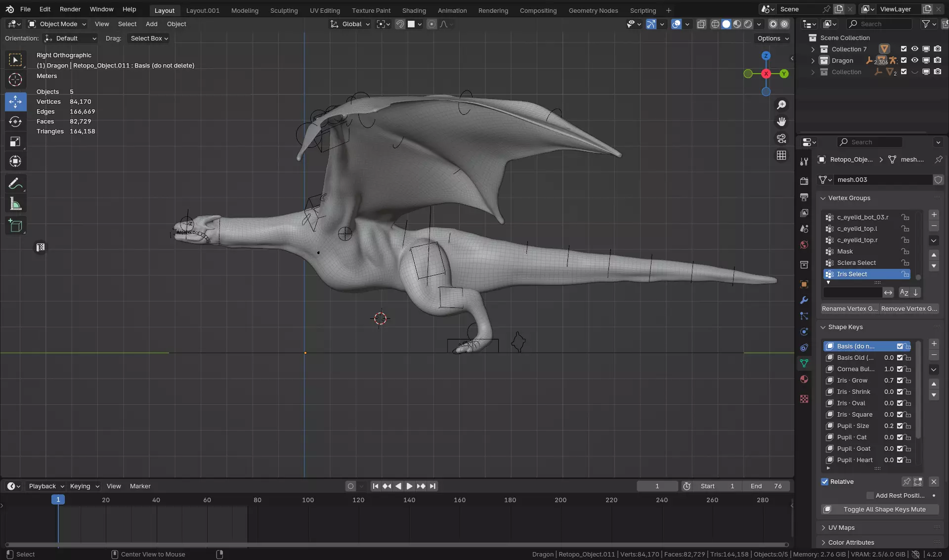Open the Default orientation dropdown
The width and height of the screenshot is (949, 560).
[70, 38]
